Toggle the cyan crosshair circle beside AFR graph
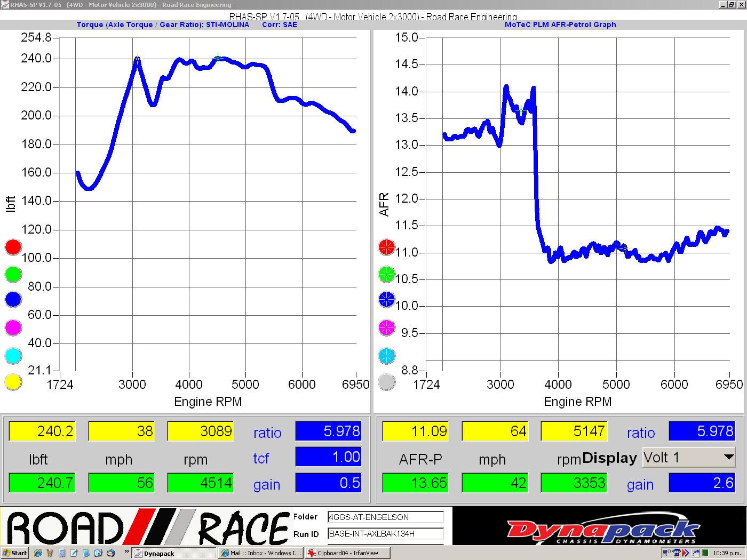Image resolution: width=747 pixels, height=560 pixels. tap(387, 356)
